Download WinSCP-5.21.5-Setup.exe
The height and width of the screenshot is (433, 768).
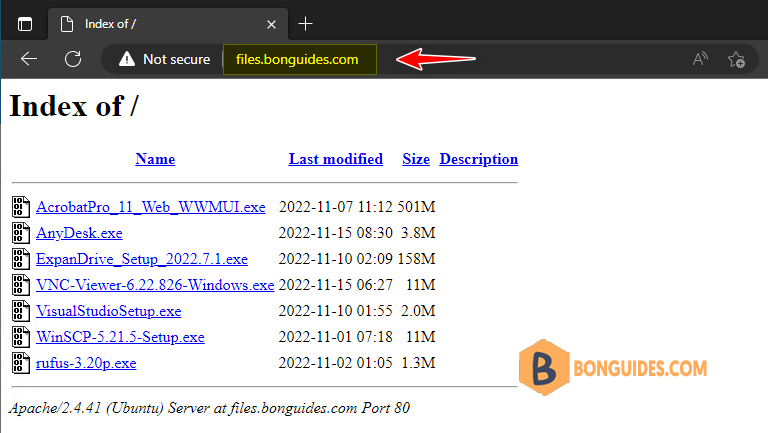pos(120,337)
